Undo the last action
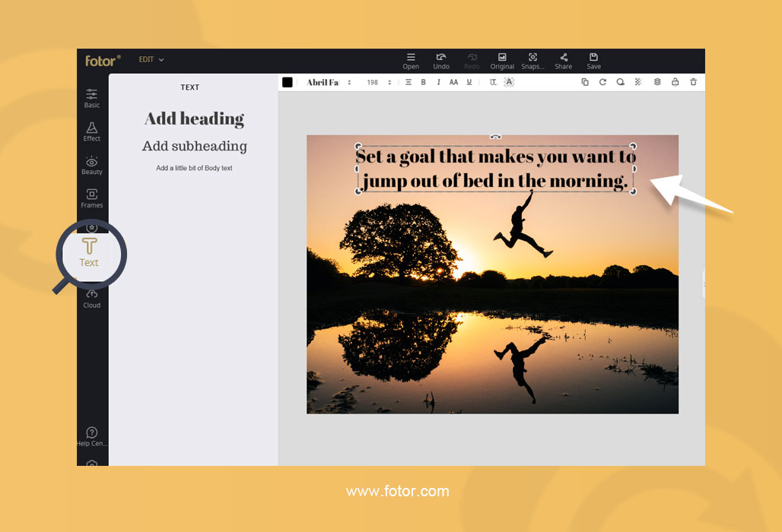 tap(441, 62)
